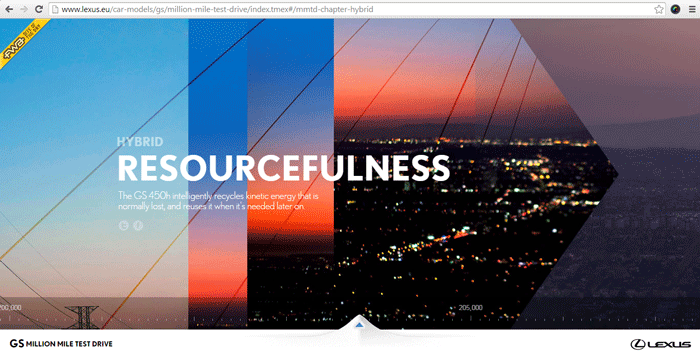The height and width of the screenshot is (360, 700).
Task: Jump to the 205,000 mile timeline marker
Action: tap(471, 308)
